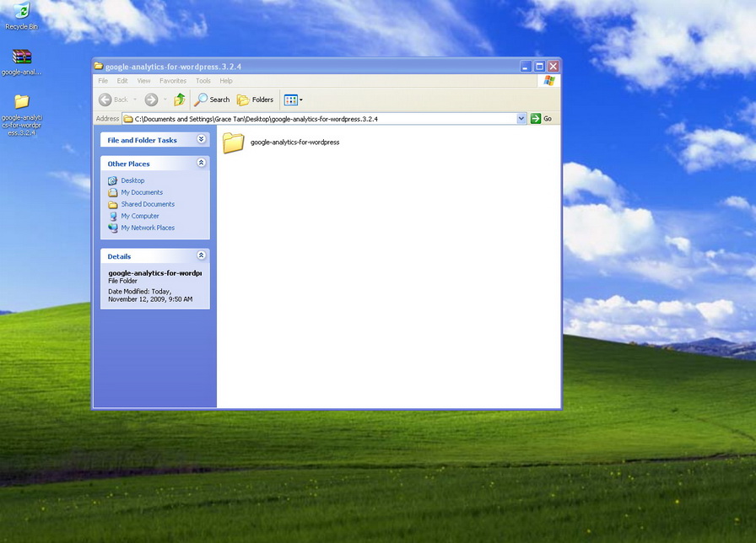Click the My Computer icon
The width and height of the screenshot is (756, 543).
113,216
